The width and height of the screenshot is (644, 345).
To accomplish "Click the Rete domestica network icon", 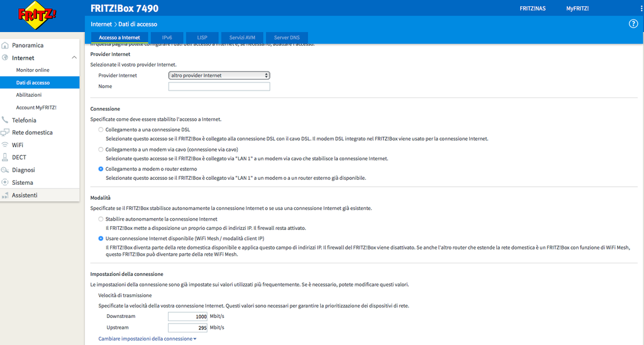I will point(5,132).
